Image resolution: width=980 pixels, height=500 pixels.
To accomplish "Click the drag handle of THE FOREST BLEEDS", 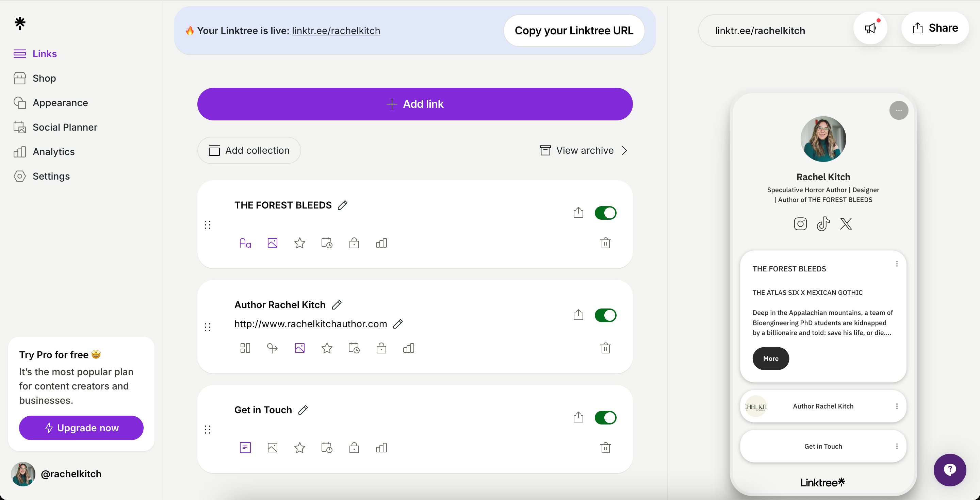I will pyautogui.click(x=207, y=225).
